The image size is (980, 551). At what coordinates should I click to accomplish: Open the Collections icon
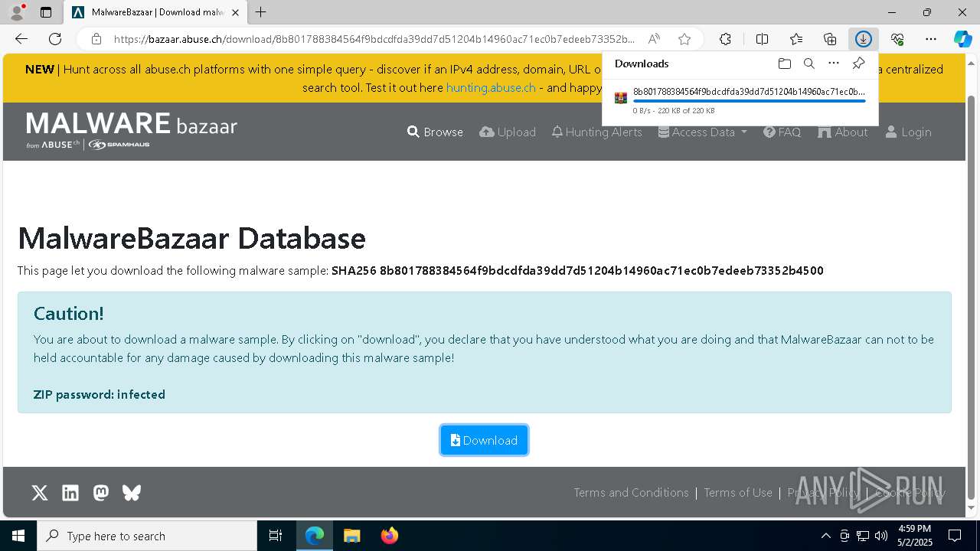pyautogui.click(x=830, y=39)
